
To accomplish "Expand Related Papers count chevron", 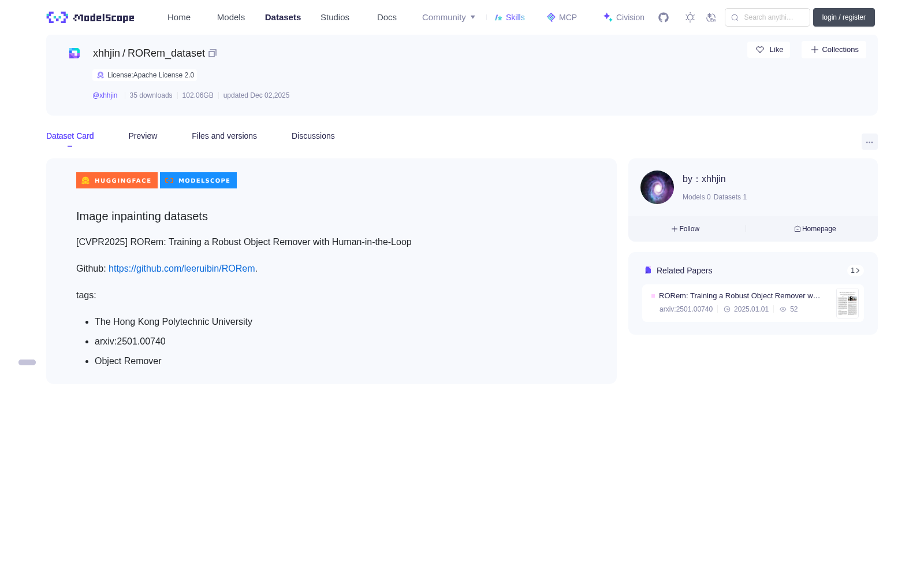I will [x=855, y=271].
